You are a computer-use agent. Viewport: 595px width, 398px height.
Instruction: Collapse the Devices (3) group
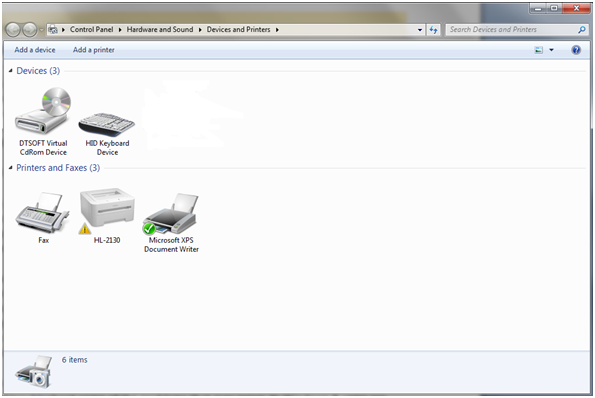pos(11,71)
